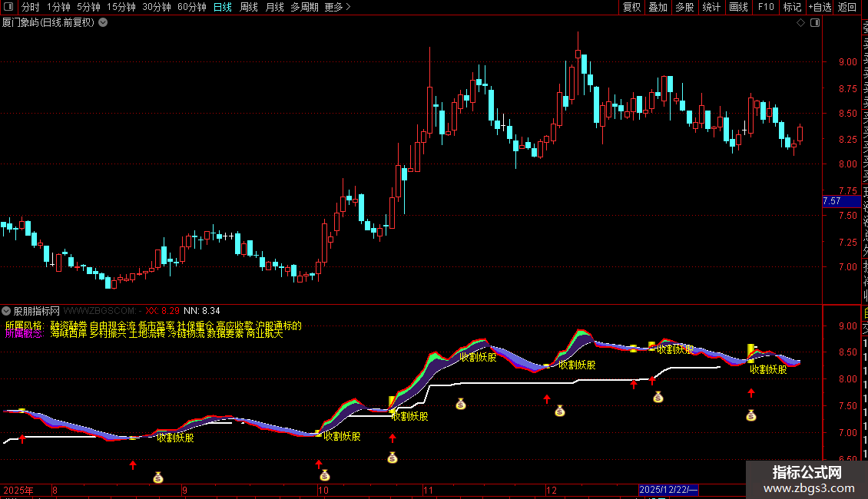The image size is (868, 499).
Task: Activate the 画线 drawing button
Action: [738, 7]
